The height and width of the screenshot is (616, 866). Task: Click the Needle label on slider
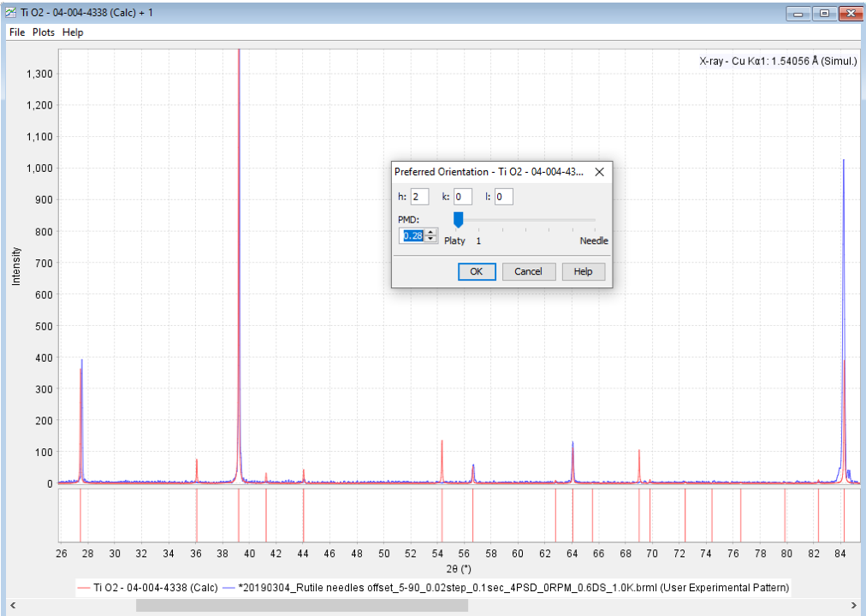(594, 240)
